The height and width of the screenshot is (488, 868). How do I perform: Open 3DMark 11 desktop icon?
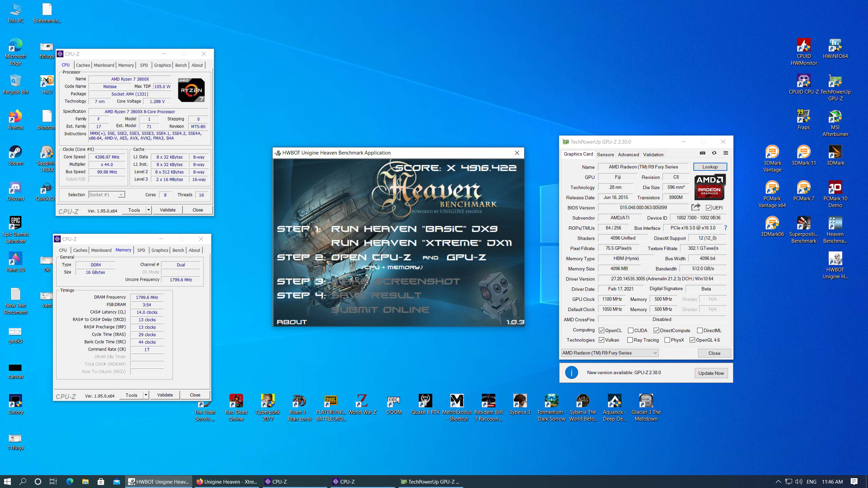[x=804, y=156]
